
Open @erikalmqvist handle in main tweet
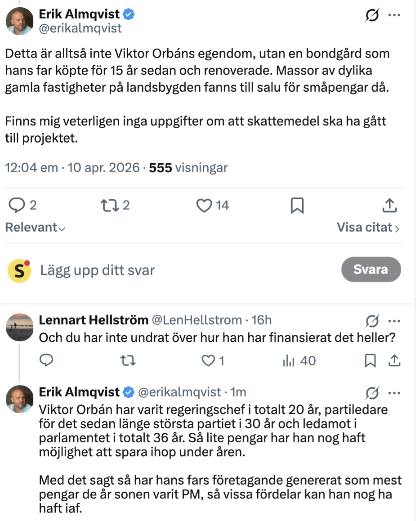click(x=81, y=28)
